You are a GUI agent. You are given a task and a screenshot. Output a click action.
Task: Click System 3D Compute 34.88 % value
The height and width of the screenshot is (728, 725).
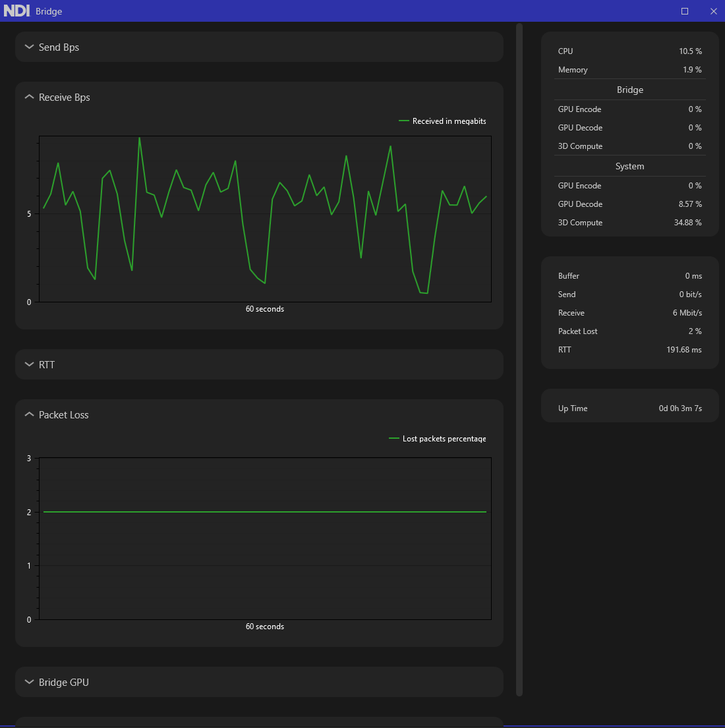tap(689, 223)
